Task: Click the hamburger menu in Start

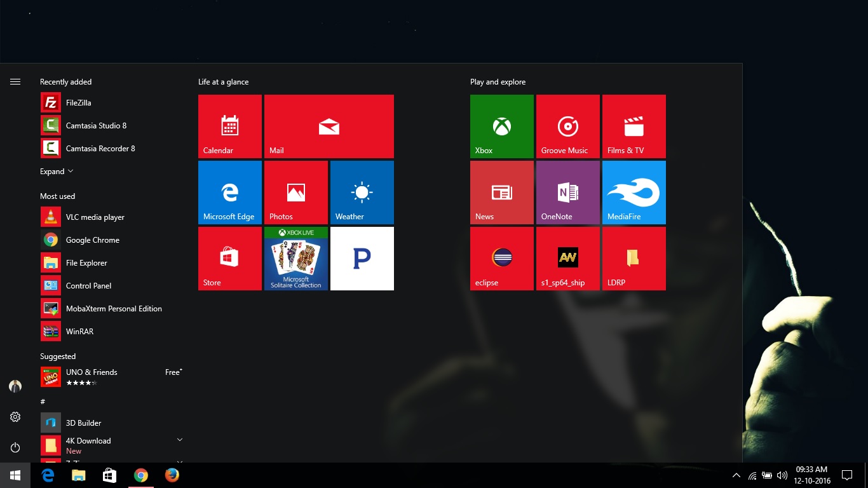Action: pyautogui.click(x=15, y=82)
